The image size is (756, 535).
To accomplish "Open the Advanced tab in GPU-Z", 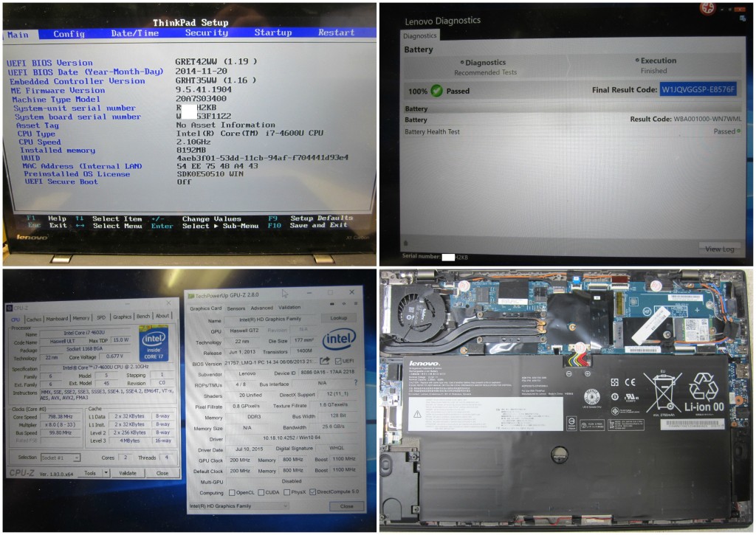I will [x=262, y=308].
